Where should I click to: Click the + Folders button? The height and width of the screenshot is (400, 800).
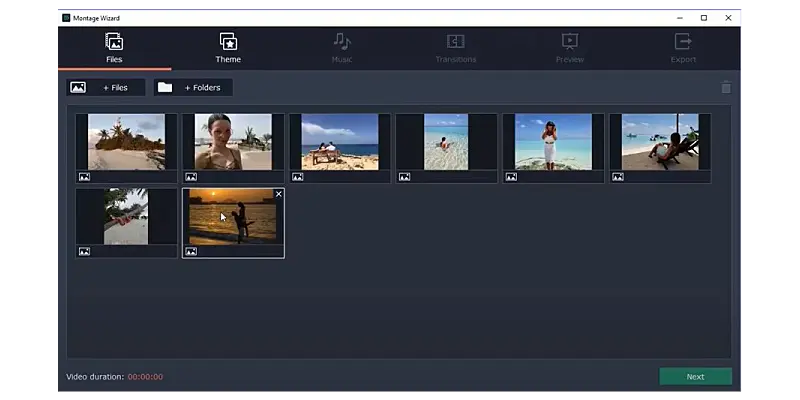click(193, 88)
